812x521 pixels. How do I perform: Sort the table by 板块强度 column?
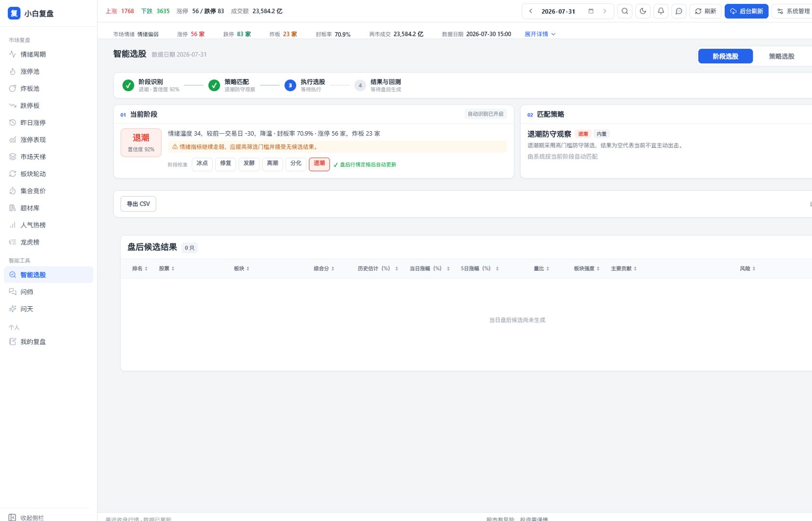pyautogui.click(x=587, y=269)
